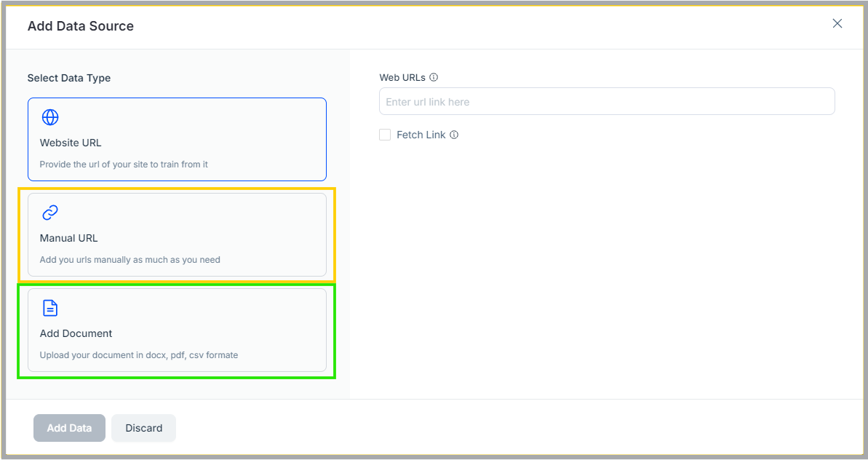
Task: Click the globe icon for Website URL
Action: 50,117
